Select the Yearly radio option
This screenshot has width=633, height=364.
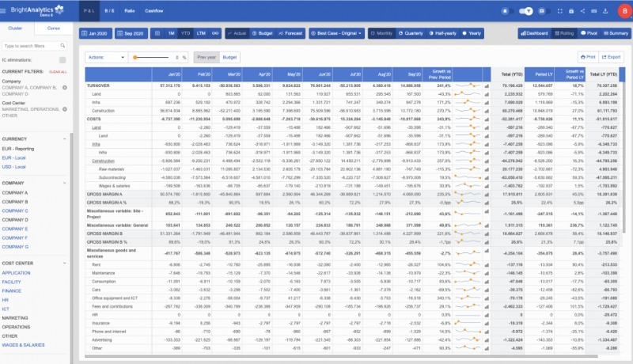[472, 33]
